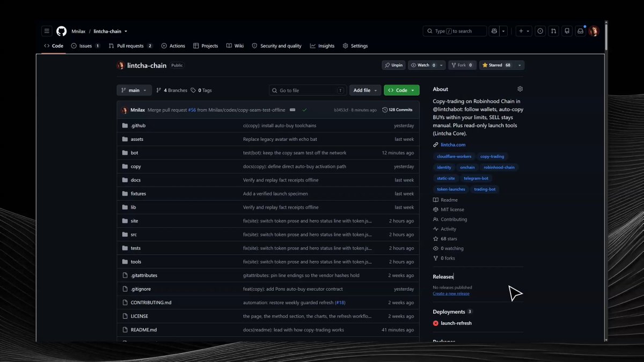Go to GitHub home via Octocat logo
Viewport: 644px width, 362px height.
[x=61, y=31]
